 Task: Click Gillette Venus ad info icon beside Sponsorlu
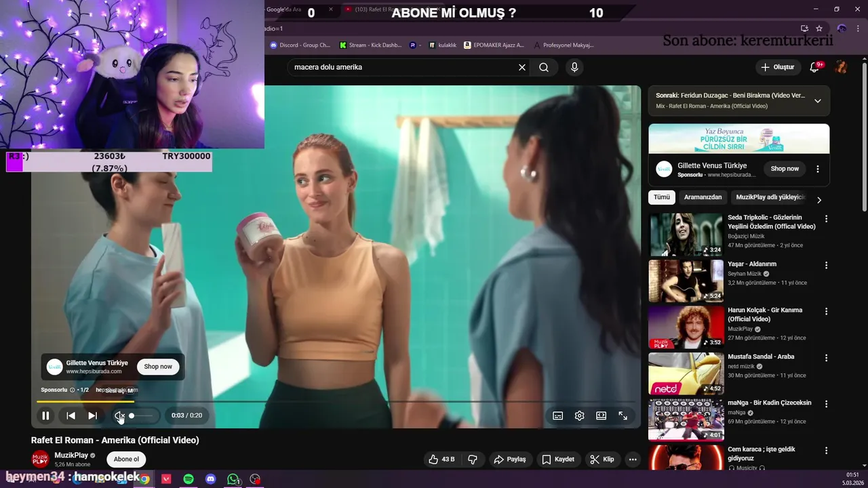pyautogui.click(x=73, y=390)
